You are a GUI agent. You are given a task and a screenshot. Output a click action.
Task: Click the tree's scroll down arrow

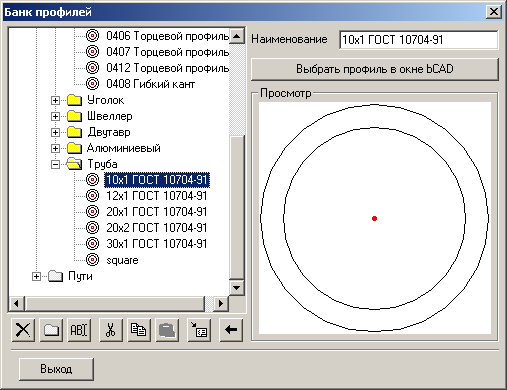click(237, 288)
